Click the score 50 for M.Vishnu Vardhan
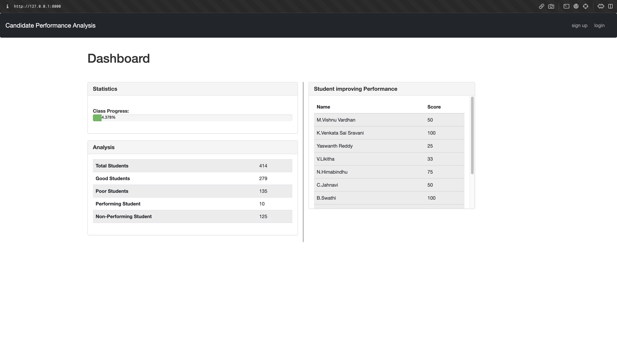This screenshot has width=617, height=364. coord(430,120)
